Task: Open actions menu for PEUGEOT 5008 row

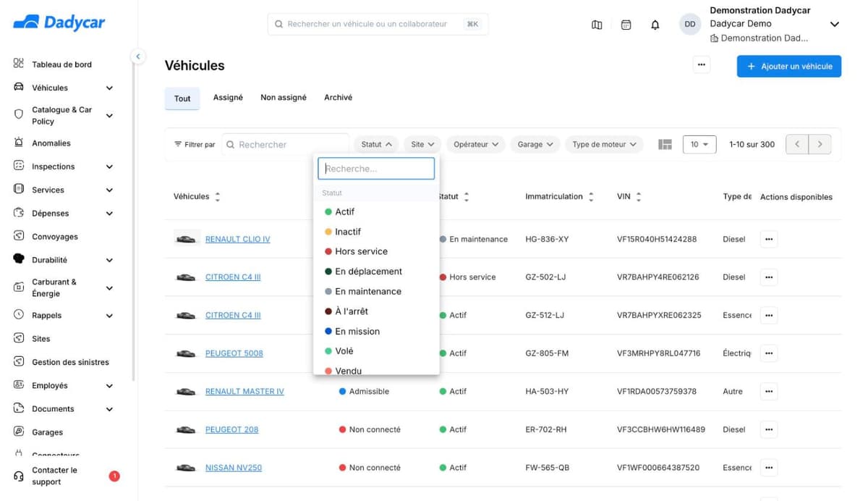Action: tap(769, 353)
